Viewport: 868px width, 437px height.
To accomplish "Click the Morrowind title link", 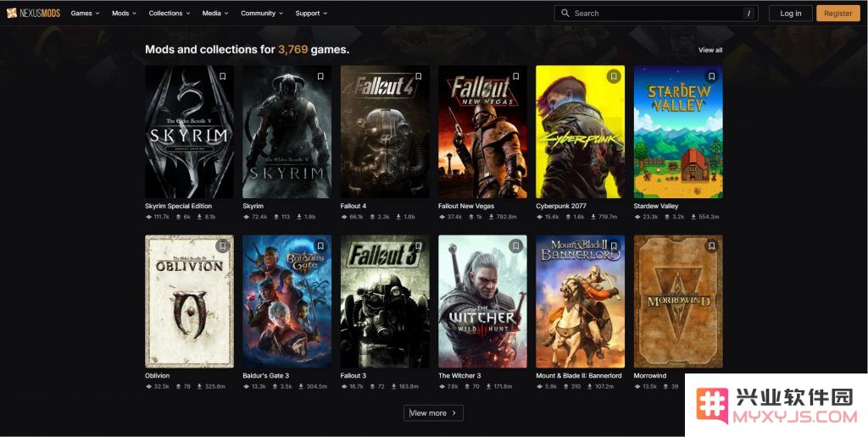I will coord(650,375).
